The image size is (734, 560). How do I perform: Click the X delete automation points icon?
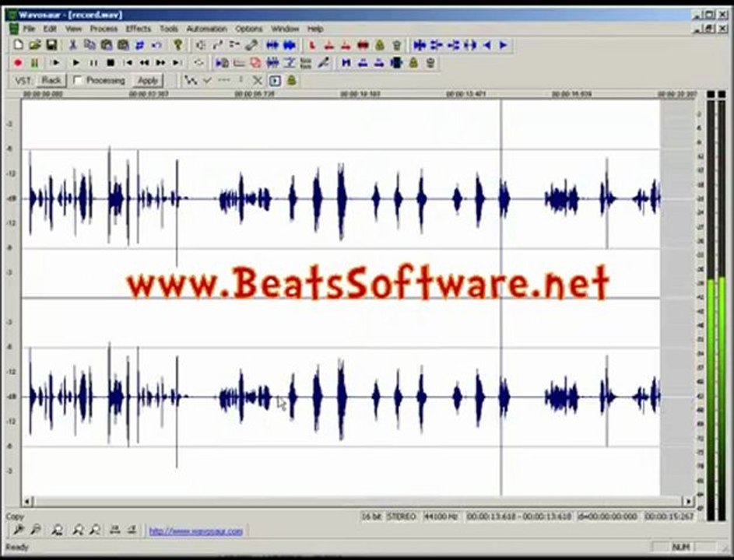click(x=257, y=80)
